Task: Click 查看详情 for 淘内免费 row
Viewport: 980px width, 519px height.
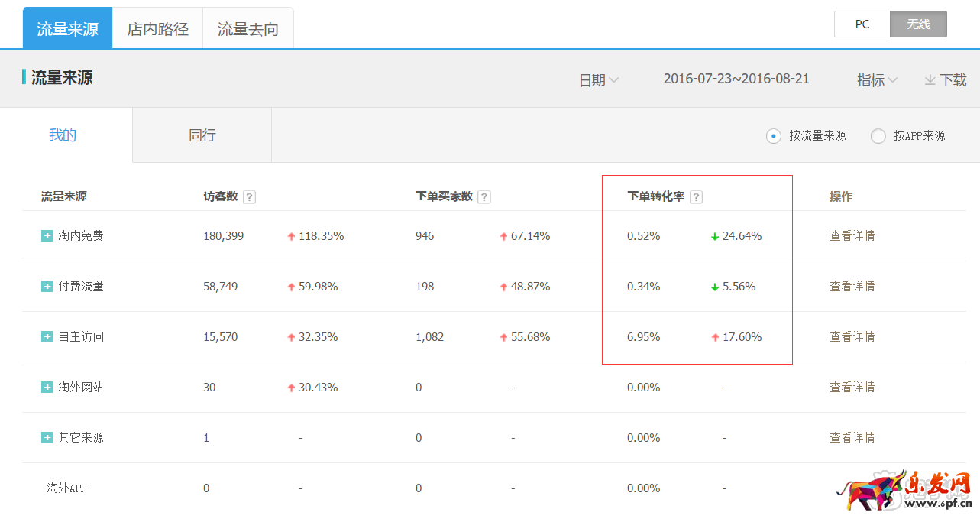Action: [x=852, y=236]
